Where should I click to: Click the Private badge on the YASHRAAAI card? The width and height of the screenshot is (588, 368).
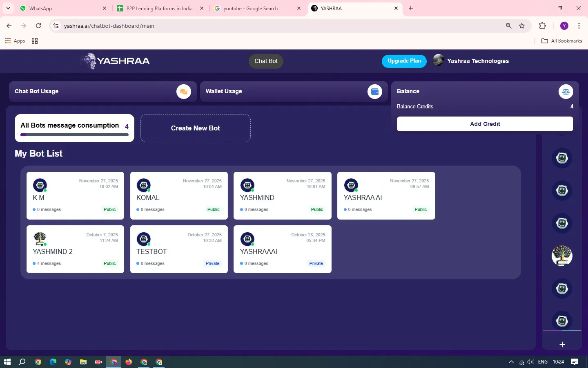coord(316,263)
